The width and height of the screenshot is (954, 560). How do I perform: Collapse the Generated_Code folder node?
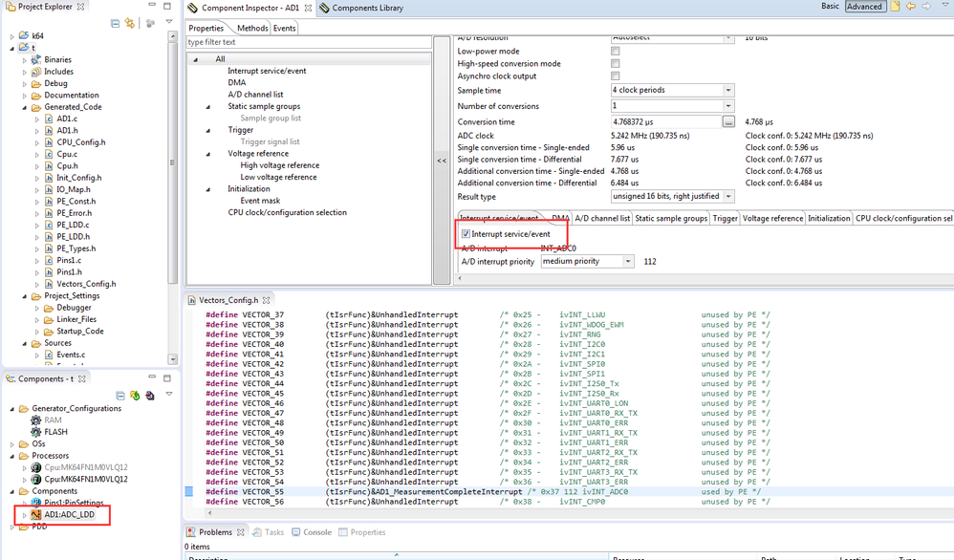click(25, 108)
